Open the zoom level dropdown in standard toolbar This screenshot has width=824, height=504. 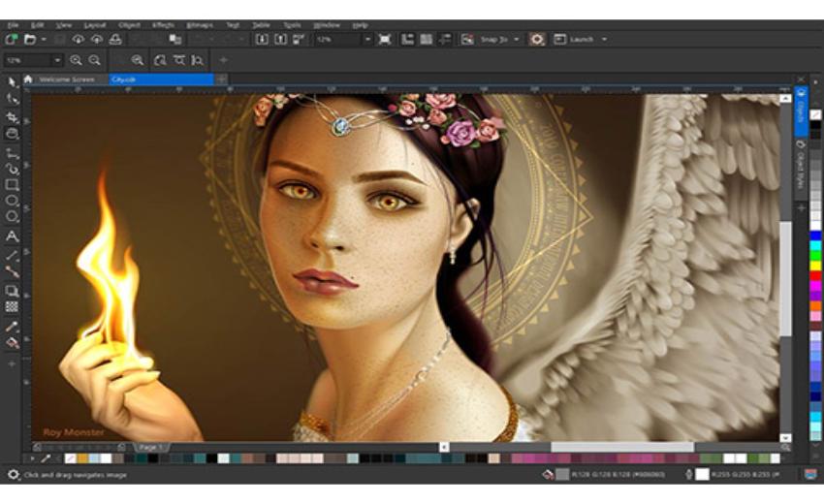click(367, 40)
